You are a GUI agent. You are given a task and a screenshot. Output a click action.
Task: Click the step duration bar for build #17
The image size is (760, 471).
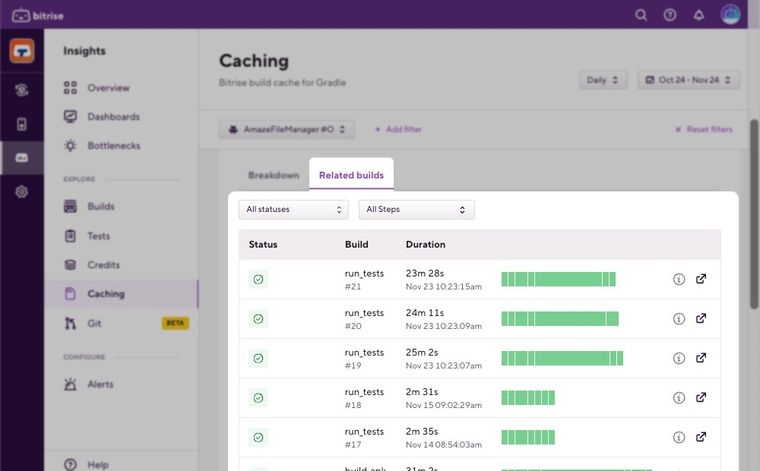(528, 437)
